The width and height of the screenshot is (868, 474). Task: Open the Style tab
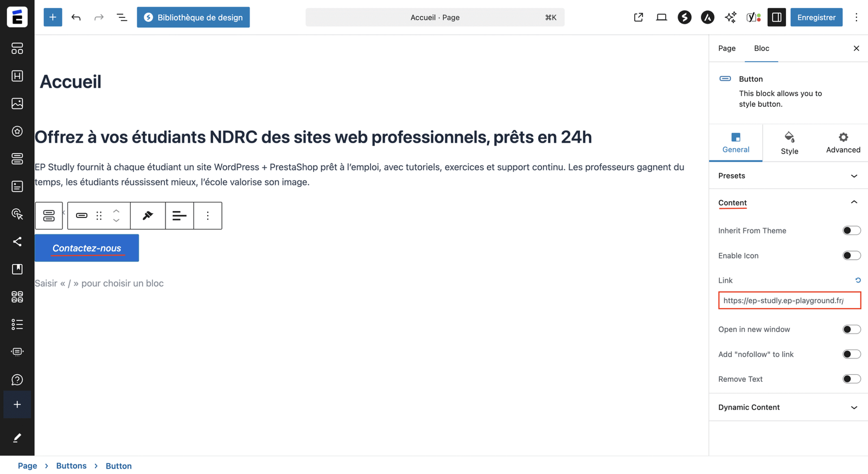coord(789,143)
